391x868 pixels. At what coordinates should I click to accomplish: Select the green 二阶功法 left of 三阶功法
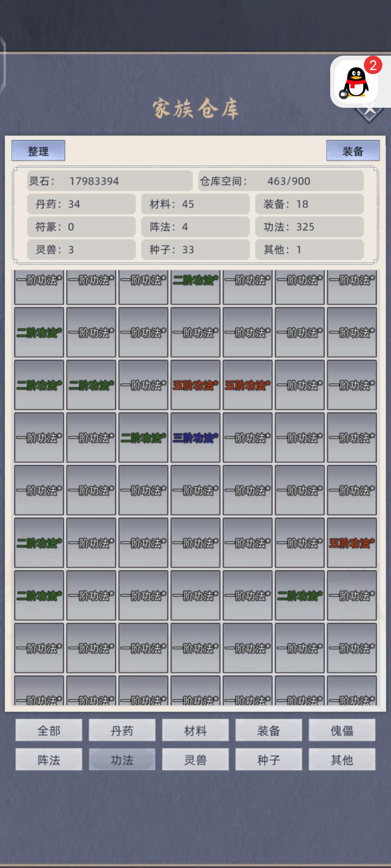(143, 438)
